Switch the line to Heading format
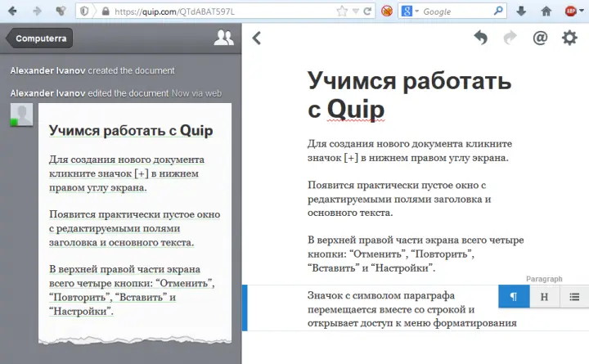The height and width of the screenshot is (364, 589). point(544,296)
